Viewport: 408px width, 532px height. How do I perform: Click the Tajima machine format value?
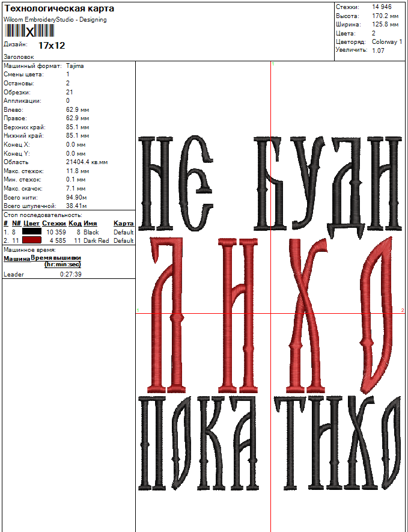pos(75,66)
